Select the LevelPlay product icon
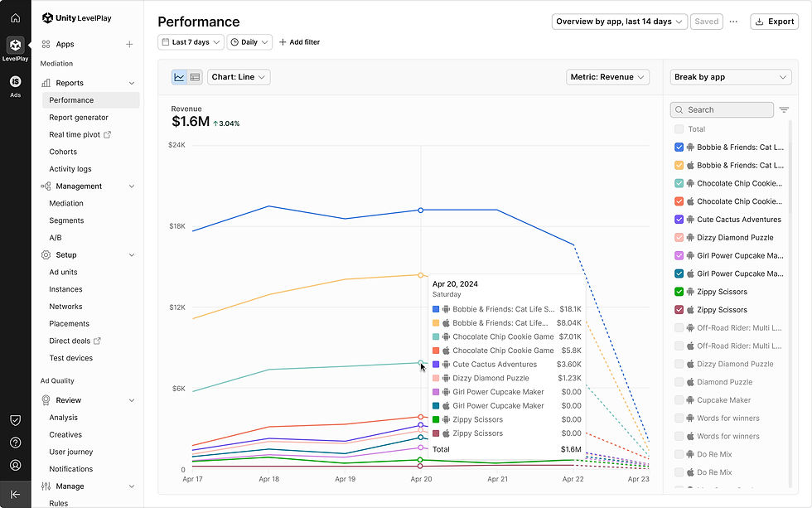The image size is (812, 508). tap(16, 45)
